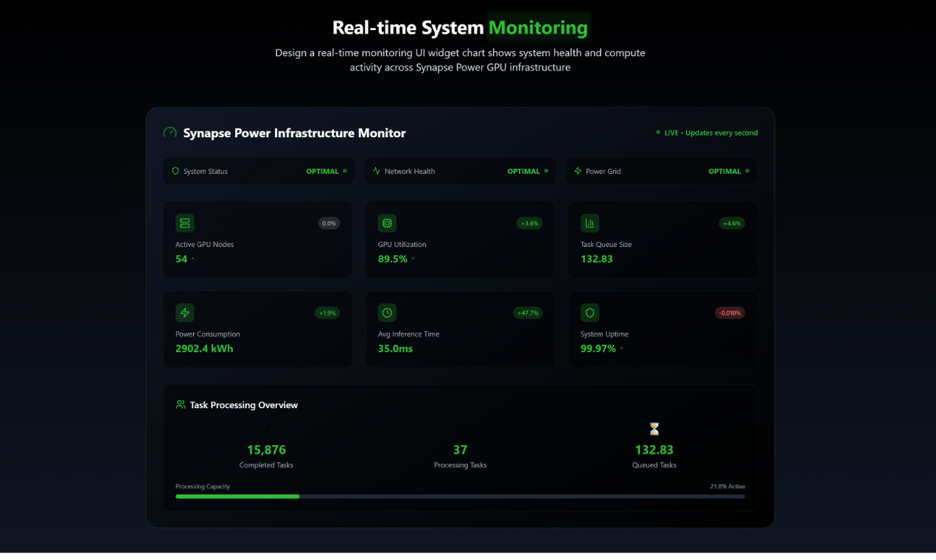
Task: Click the System Status label
Action: tap(206, 171)
